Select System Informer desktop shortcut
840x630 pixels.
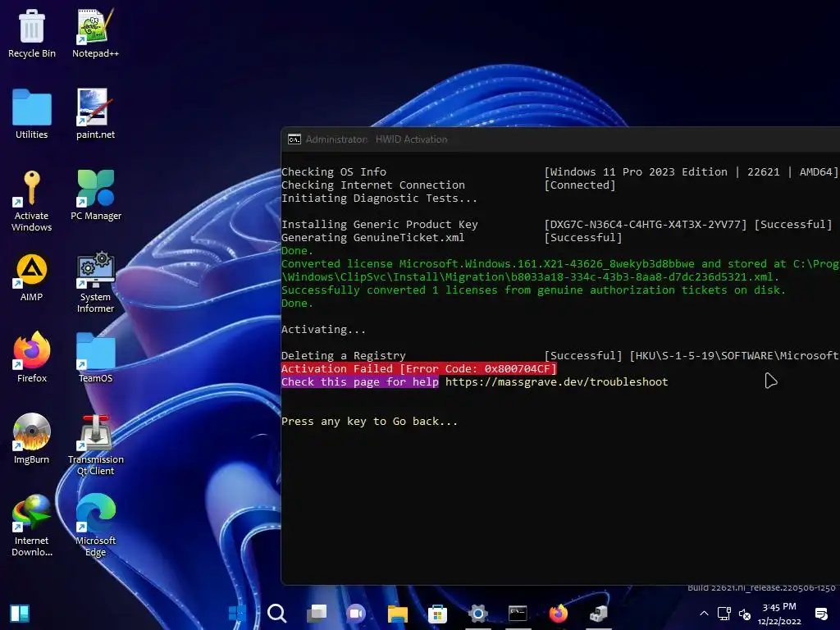[x=95, y=282]
